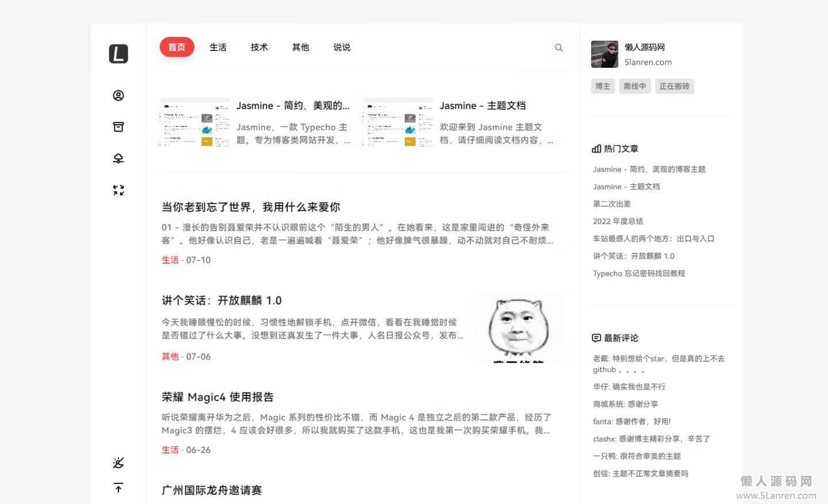Click the back-to-top arrow icon

(118, 488)
